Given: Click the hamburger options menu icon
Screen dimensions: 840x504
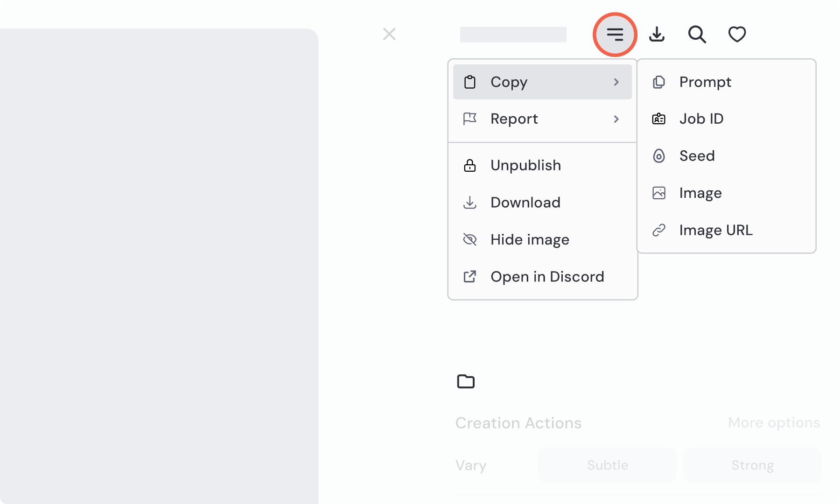Looking at the screenshot, I should [x=615, y=35].
